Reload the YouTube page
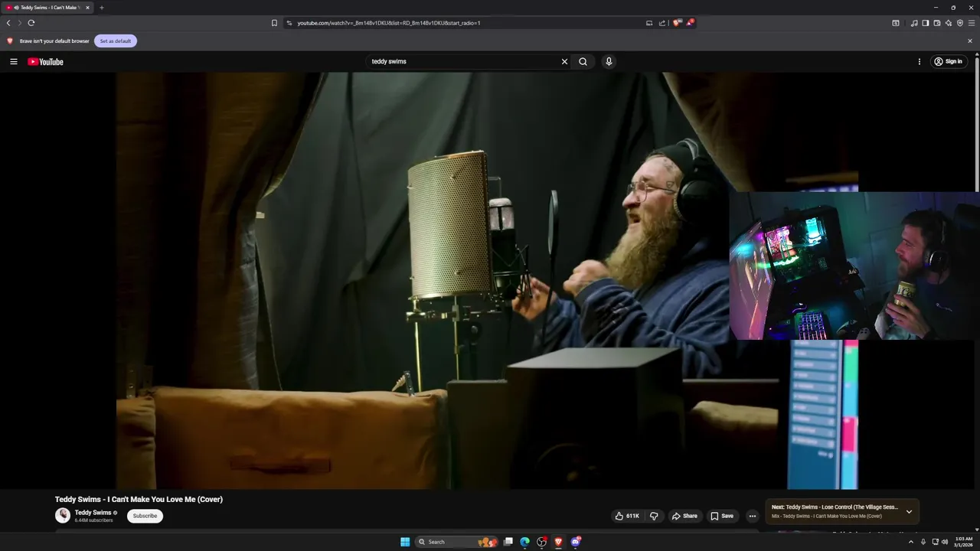The image size is (980, 551). coord(31,23)
